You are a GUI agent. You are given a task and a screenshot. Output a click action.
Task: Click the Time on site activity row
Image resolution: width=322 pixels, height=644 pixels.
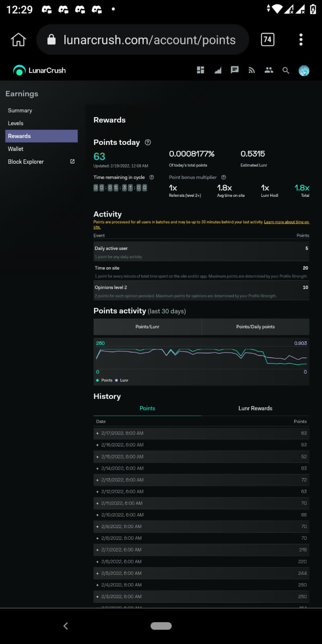coord(201,271)
